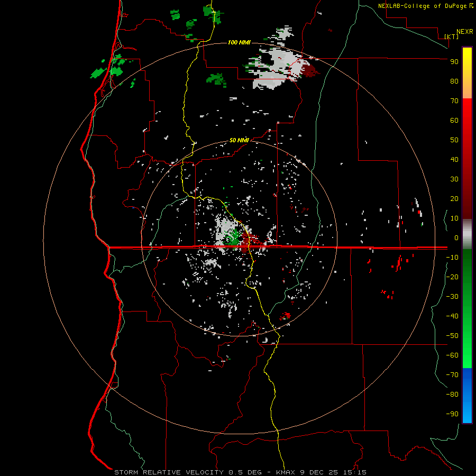Click the 30 value on the color scale
476x476 pixels.
[x=454, y=179]
